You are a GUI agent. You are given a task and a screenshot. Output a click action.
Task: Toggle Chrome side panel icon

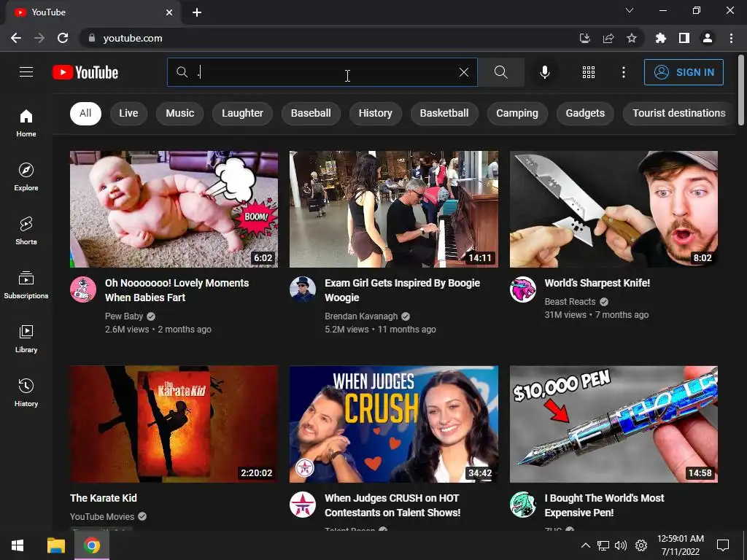pos(684,38)
